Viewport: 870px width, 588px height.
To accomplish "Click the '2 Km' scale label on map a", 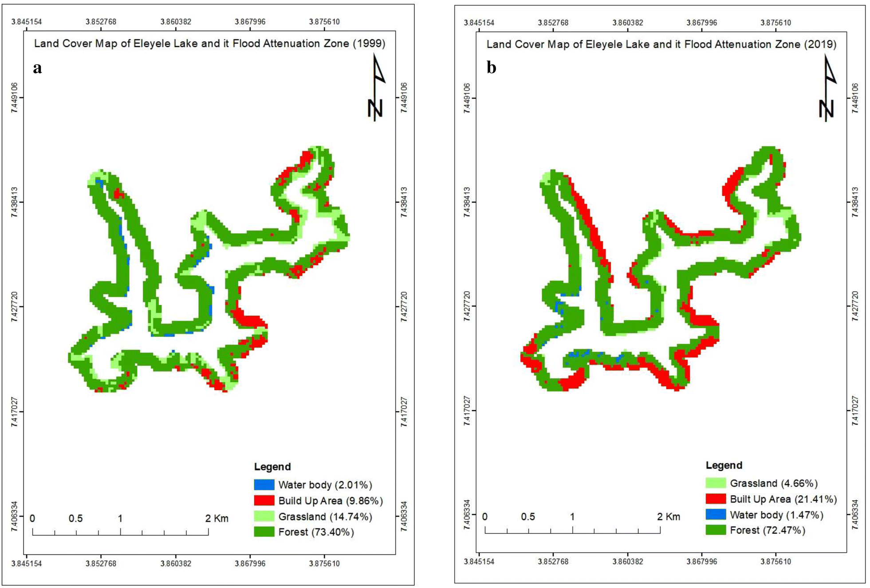I will pos(217,518).
